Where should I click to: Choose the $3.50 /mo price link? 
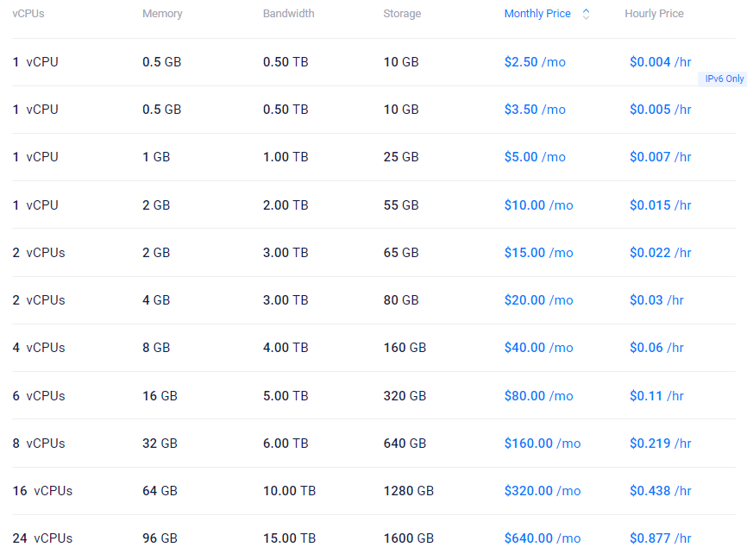point(535,110)
